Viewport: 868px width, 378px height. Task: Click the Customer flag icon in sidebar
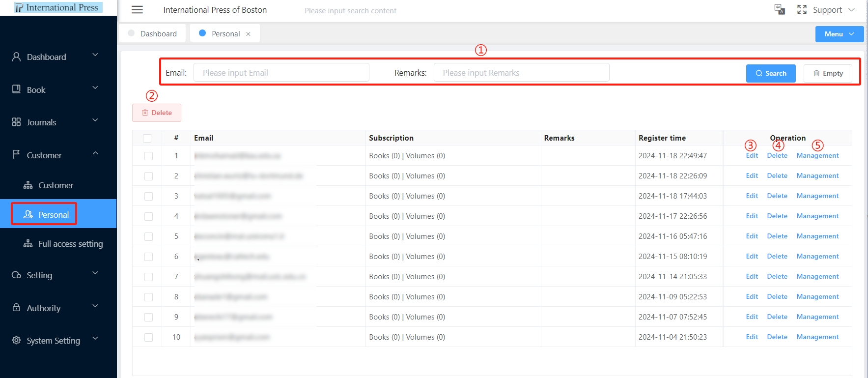click(16, 154)
